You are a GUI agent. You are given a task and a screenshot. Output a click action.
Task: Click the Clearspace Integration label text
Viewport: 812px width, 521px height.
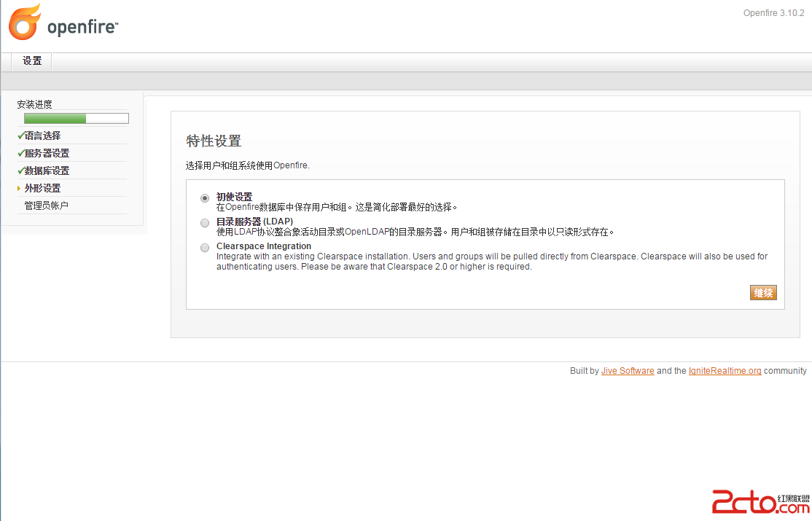(264, 246)
